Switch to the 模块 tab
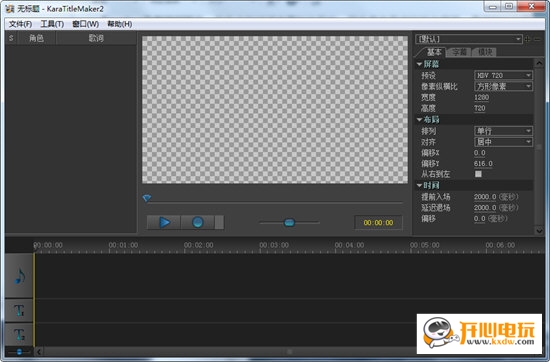This screenshot has width=550, height=362. pyautogui.click(x=485, y=52)
